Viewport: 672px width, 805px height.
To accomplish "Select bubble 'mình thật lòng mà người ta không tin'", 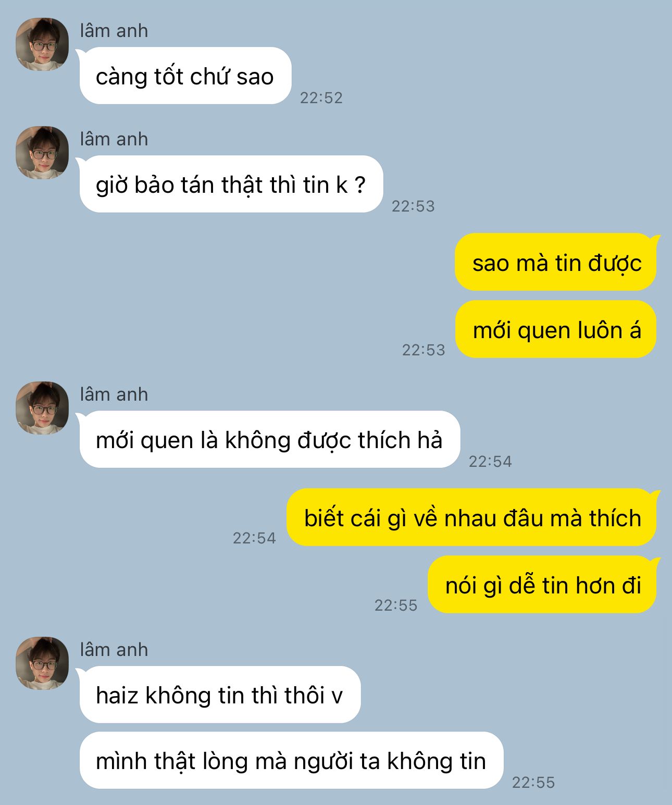I will (x=291, y=760).
